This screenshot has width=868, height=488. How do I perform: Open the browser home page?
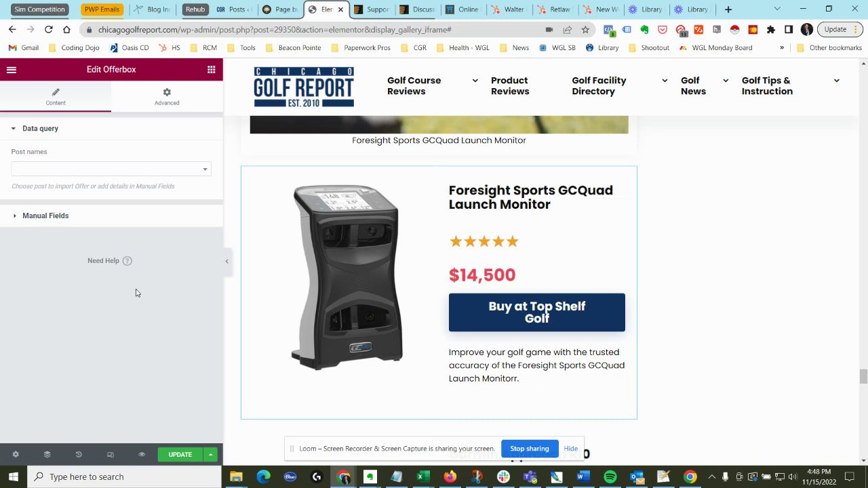(66, 30)
